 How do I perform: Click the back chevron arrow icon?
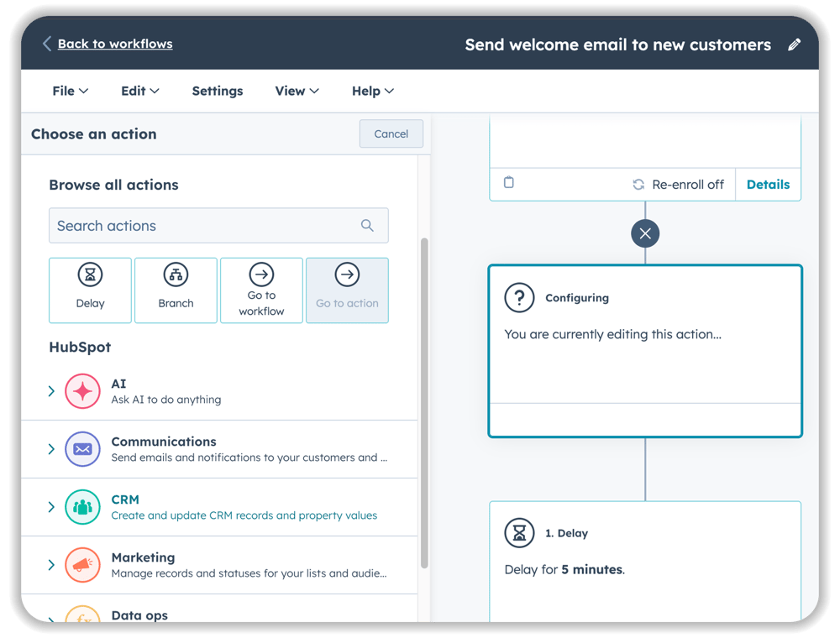[x=47, y=44]
